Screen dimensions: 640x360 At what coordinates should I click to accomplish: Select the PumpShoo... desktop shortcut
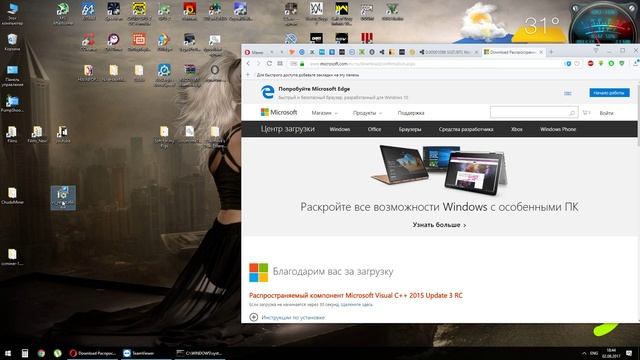tap(12, 104)
